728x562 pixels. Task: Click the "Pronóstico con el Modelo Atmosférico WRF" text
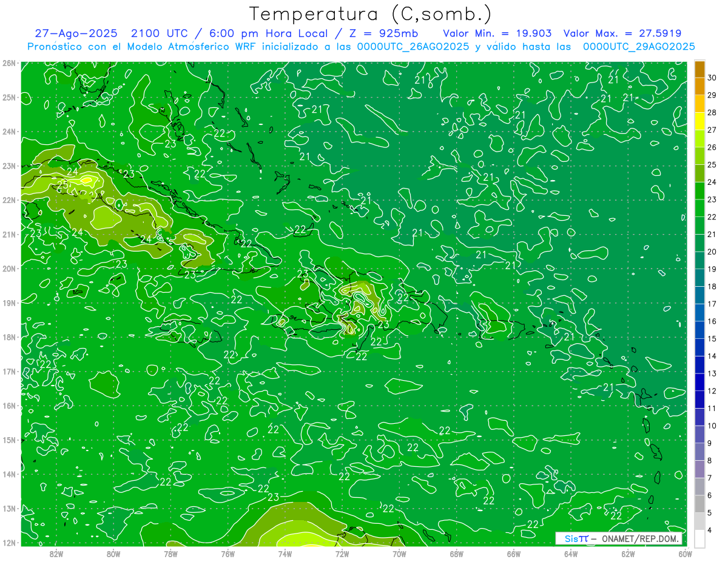click(143, 47)
